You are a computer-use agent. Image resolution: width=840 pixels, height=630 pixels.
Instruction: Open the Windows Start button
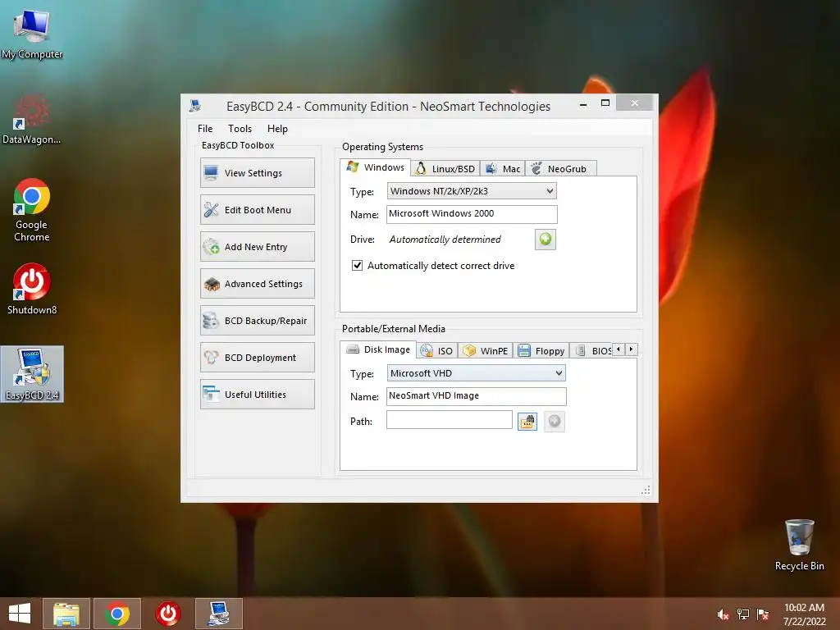pyautogui.click(x=20, y=614)
